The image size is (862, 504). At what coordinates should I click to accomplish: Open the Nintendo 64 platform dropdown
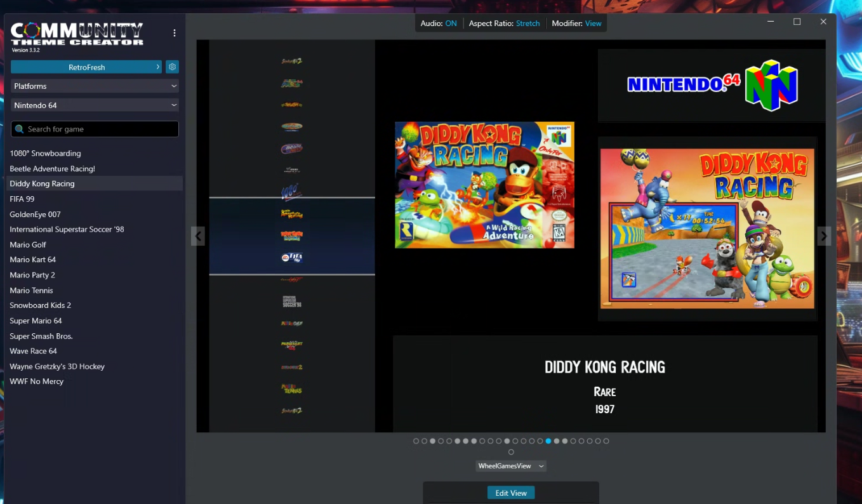point(95,105)
